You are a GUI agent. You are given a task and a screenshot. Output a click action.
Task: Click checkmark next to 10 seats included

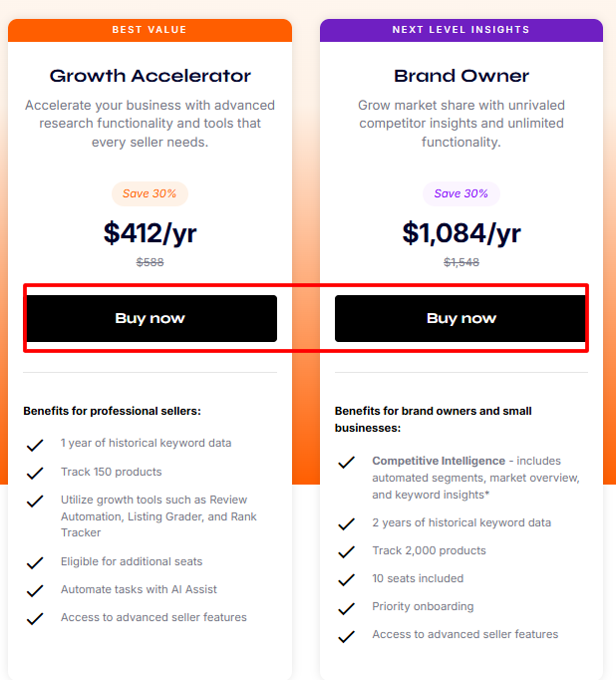pyautogui.click(x=347, y=579)
